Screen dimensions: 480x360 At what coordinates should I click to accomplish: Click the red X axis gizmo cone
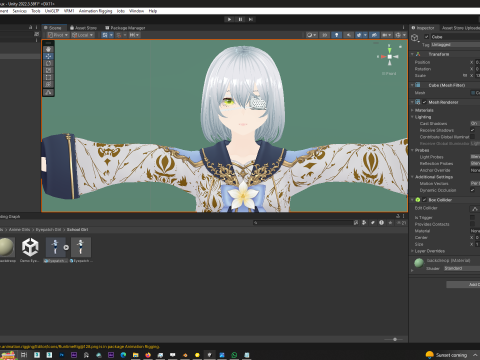(382, 57)
